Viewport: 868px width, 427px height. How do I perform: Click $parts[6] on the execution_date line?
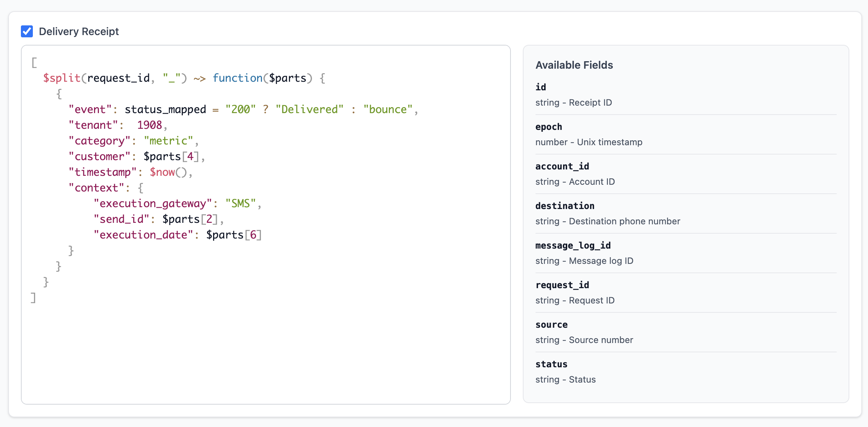(234, 235)
